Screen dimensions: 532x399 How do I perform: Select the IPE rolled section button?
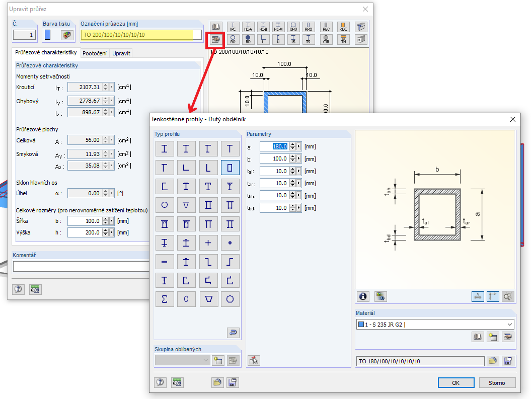[233, 27]
